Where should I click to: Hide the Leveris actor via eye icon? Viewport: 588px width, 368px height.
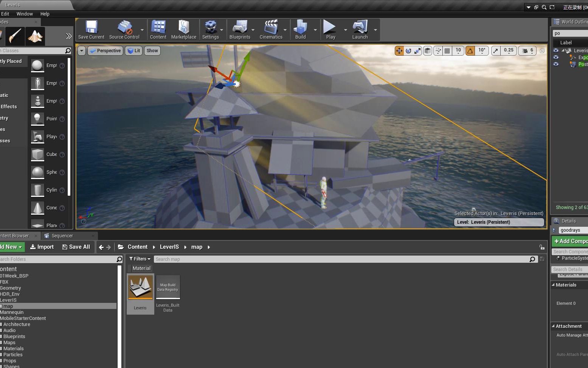pyautogui.click(x=555, y=50)
